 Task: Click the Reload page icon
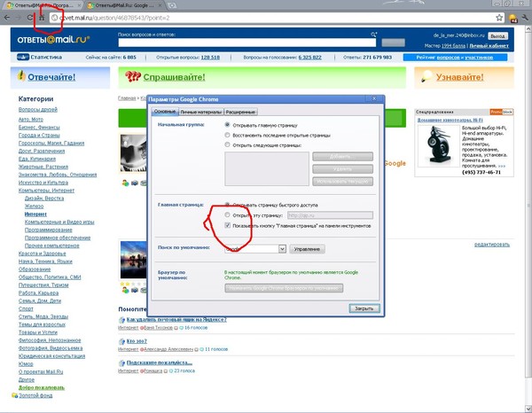point(30,18)
